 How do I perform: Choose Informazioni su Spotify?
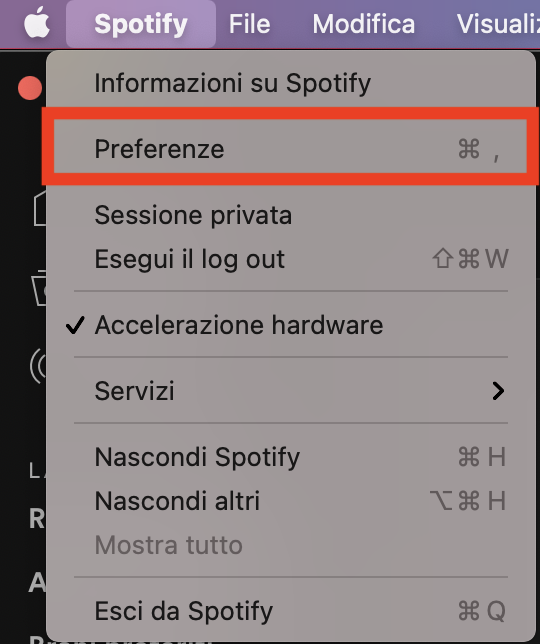(291, 83)
